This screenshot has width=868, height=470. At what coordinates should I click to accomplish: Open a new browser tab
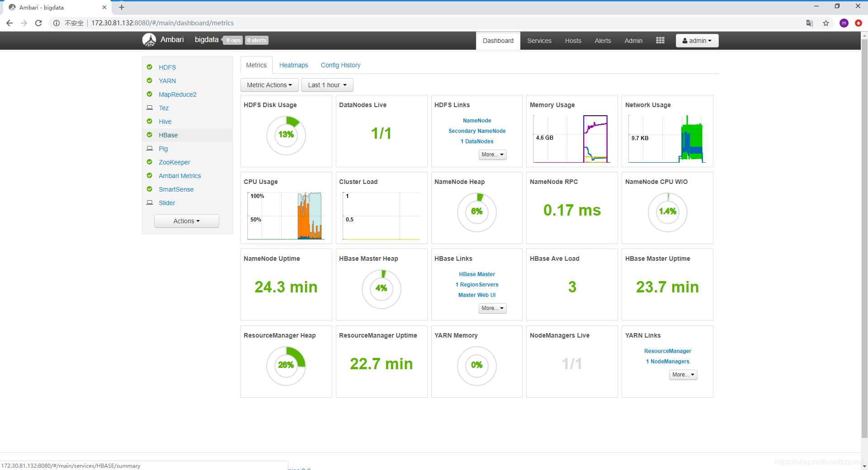coord(122,7)
